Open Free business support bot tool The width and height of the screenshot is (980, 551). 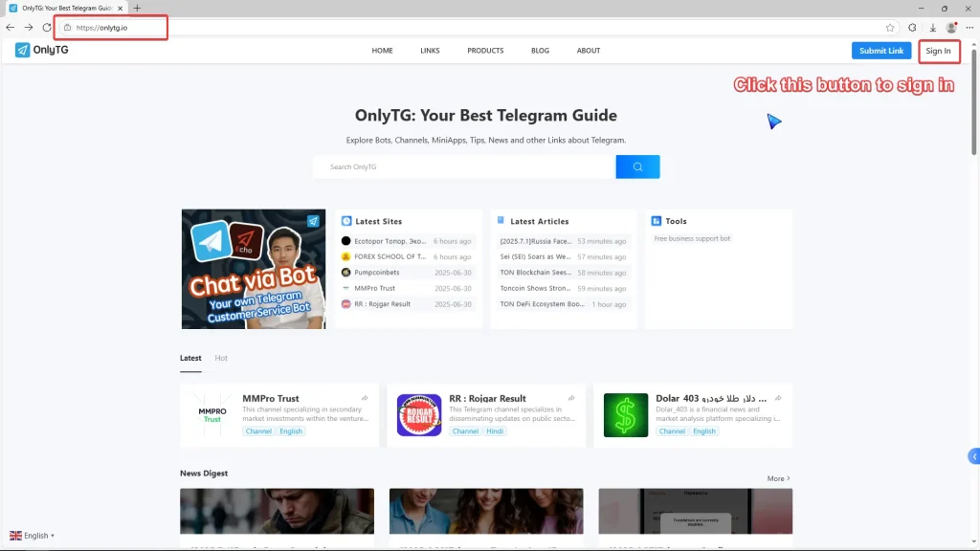tap(692, 238)
